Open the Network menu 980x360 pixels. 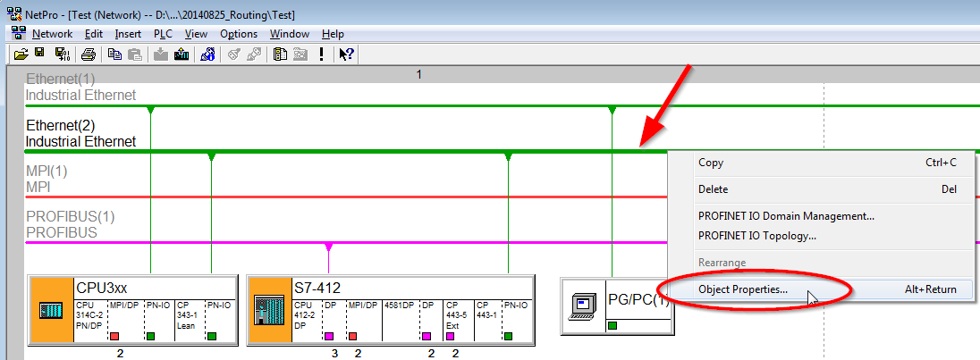coord(53,34)
